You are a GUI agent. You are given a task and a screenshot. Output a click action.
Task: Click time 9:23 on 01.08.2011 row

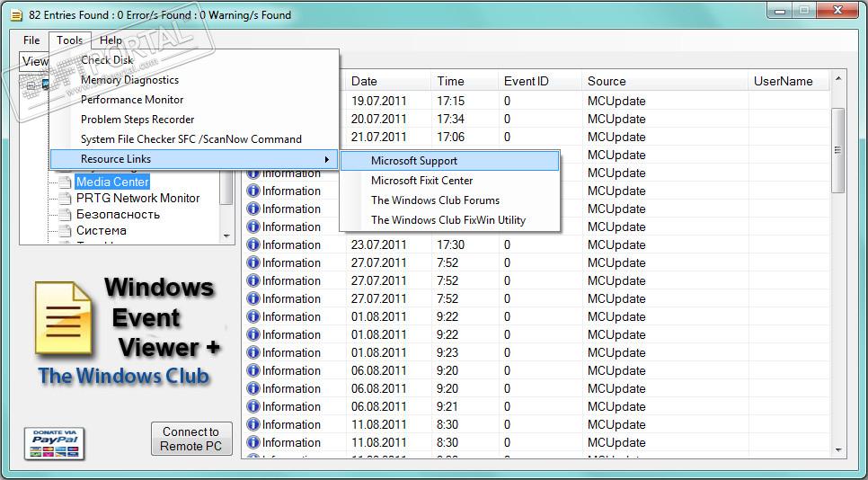(447, 352)
